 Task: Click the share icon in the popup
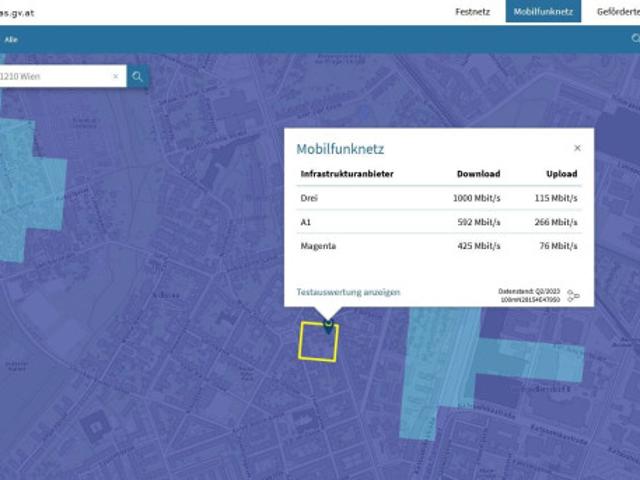coord(573,296)
